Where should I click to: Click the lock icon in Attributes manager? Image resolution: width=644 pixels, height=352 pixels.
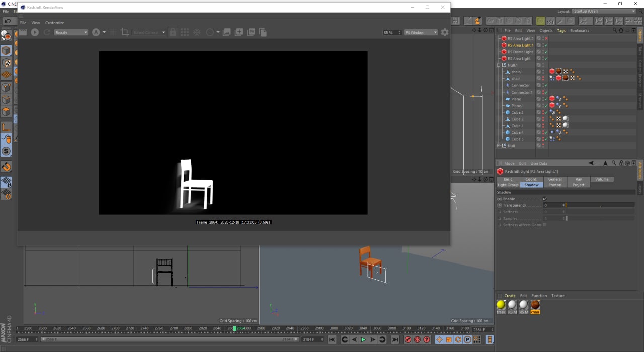(621, 163)
